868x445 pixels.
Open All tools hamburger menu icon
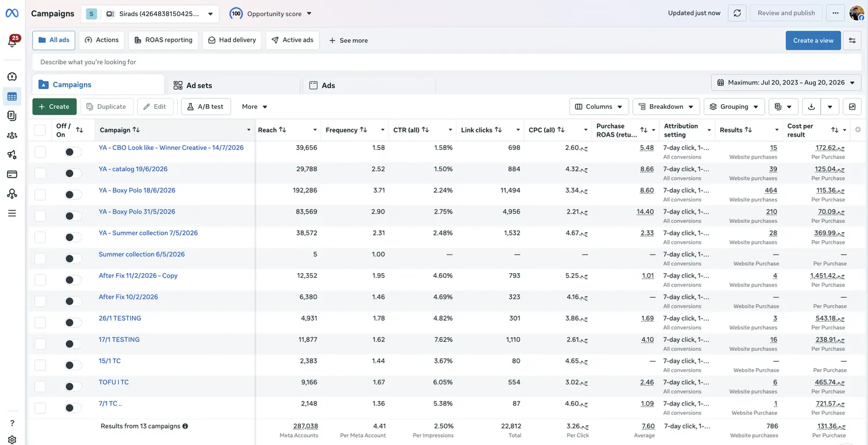click(12, 214)
